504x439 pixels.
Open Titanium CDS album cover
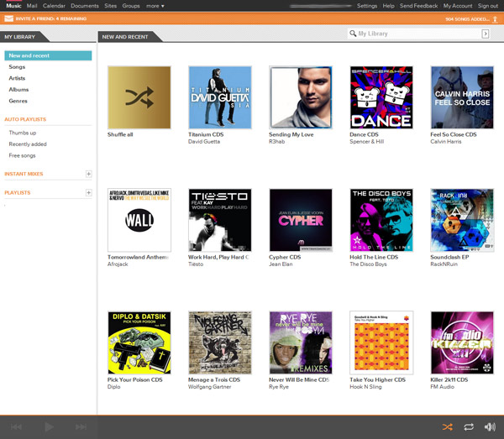point(220,97)
